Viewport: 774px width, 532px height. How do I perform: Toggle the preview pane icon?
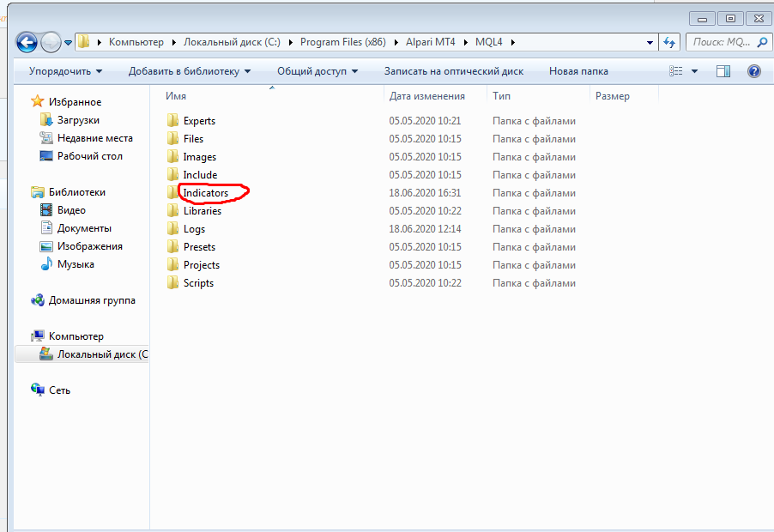723,71
